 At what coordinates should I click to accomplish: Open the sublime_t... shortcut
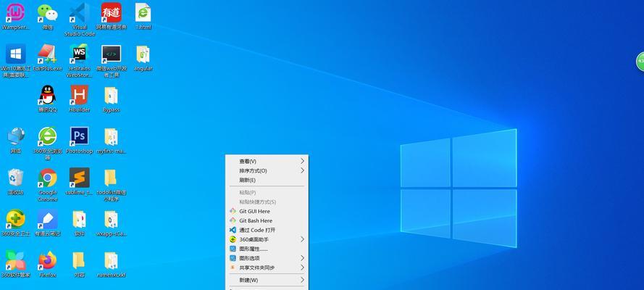pos(79,181)
